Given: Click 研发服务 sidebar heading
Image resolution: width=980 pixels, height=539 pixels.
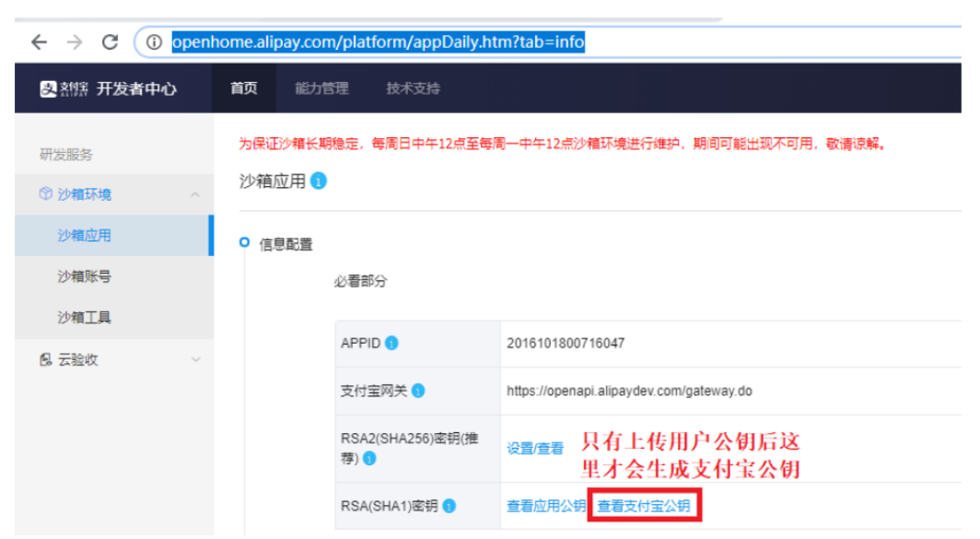Looking at the screenshot, I should pos(65,155).
